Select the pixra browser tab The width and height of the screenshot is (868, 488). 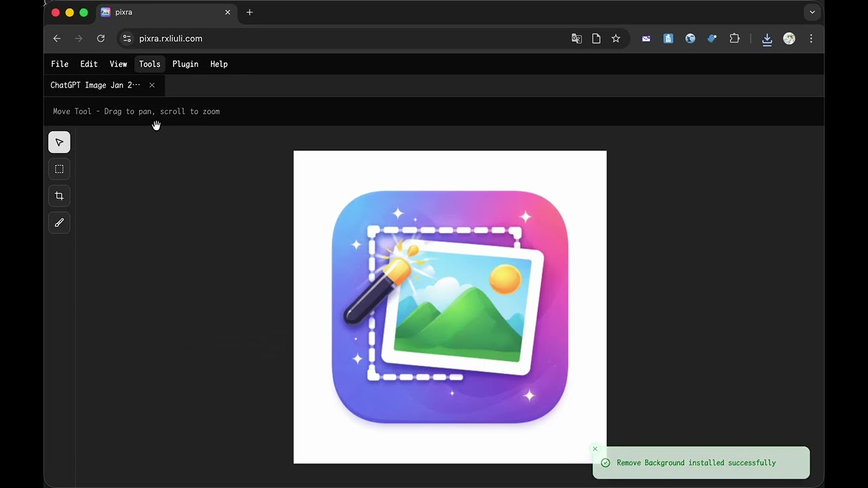tap(166, 12)
